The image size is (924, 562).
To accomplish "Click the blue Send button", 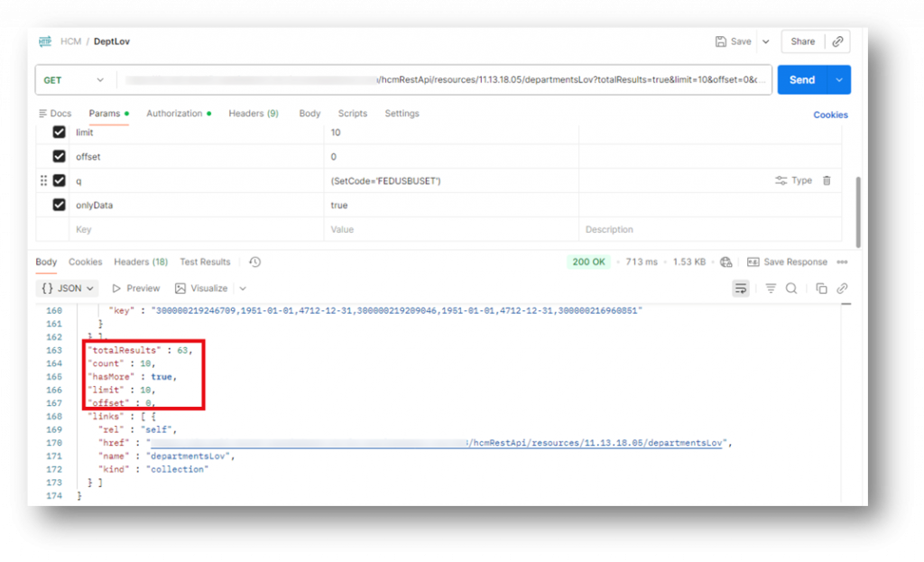I will tap(802, 79).
